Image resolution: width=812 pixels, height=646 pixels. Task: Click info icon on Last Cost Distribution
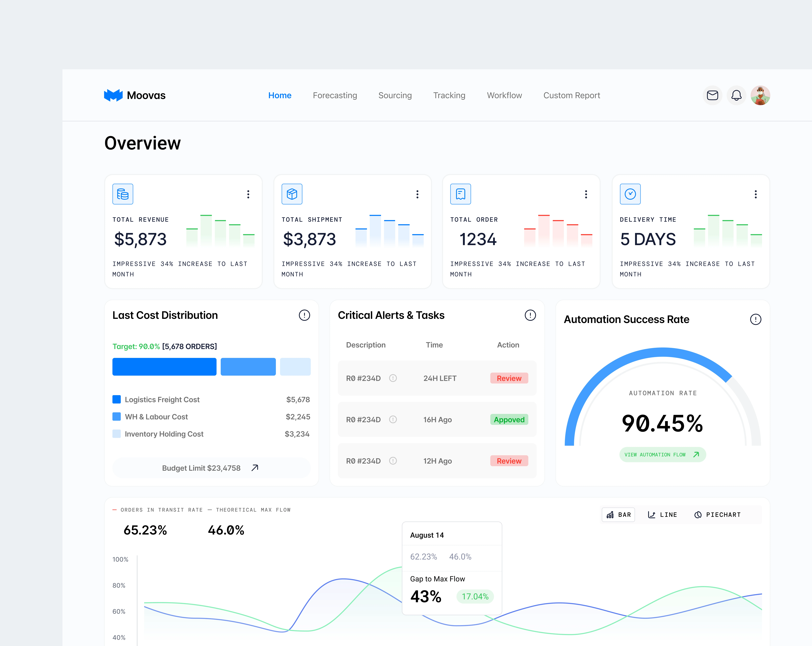coord(304,315)
